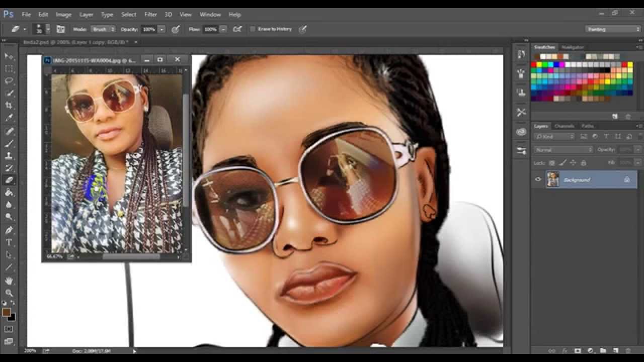Select the Blur tool
This screenshot has width=644, height=362.
[x=9, y=205]
